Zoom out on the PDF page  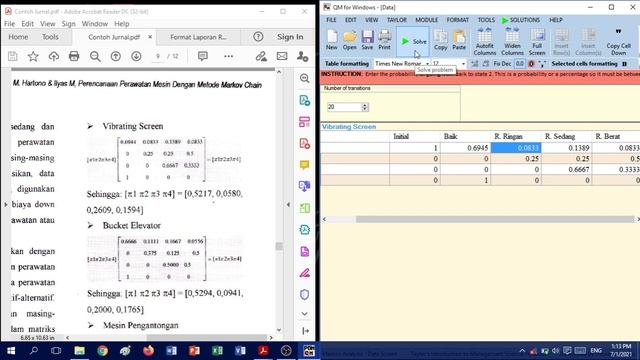pyautogui.click(x=95, y=56)
